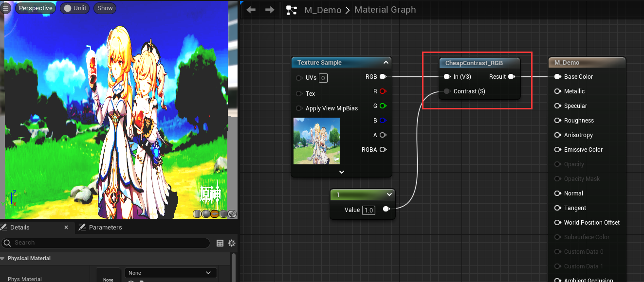This screenshot has width=644, height=282.
Task: Select the plane preview mesh icon
Action: coord(215,214)
